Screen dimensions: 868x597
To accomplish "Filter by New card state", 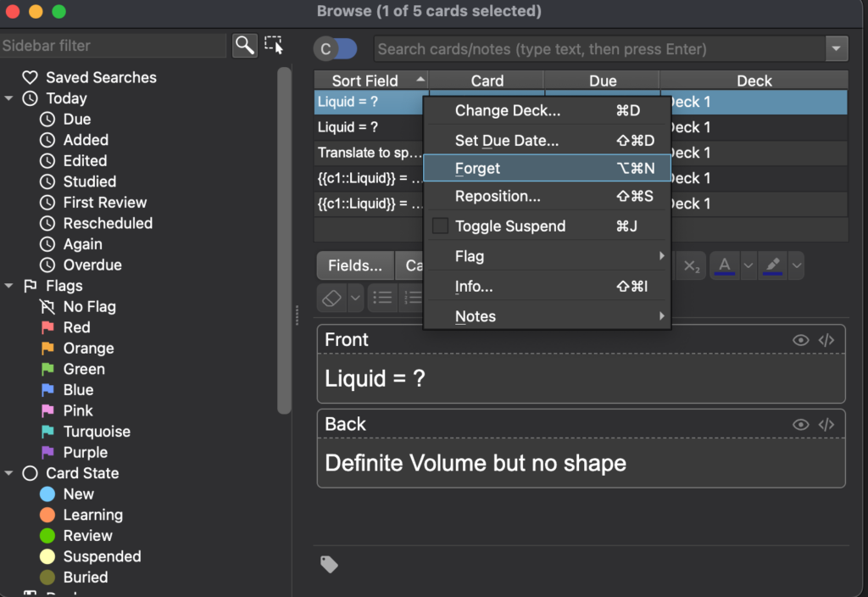I will (x=79, y=494).
